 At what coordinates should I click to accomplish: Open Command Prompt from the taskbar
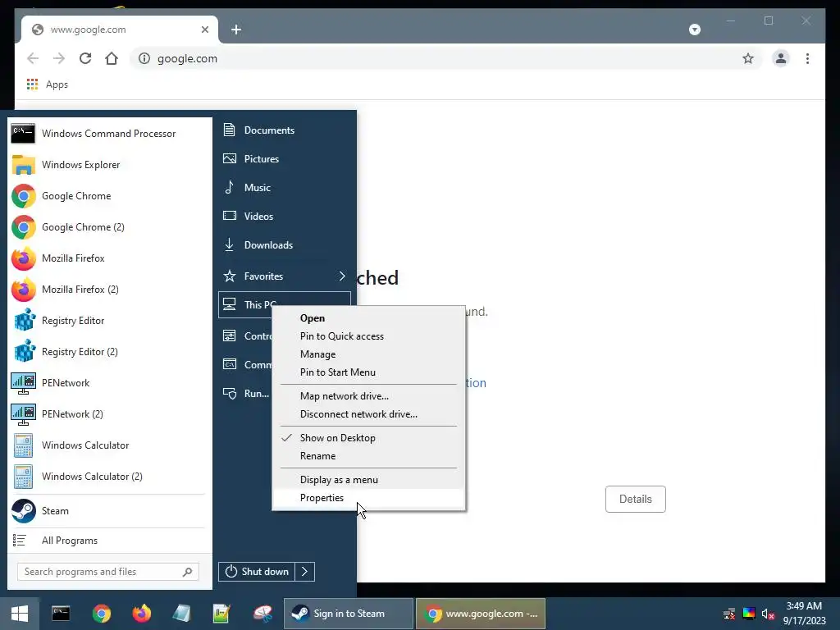61,614
